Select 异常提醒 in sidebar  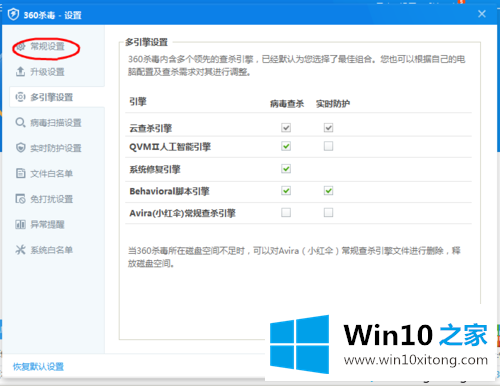(x=47, y=224)
